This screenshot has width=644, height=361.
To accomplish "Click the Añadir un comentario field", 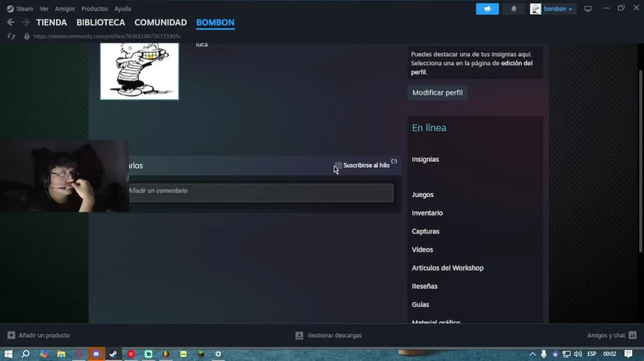I will pyautogui.click(x=260, y=192).
